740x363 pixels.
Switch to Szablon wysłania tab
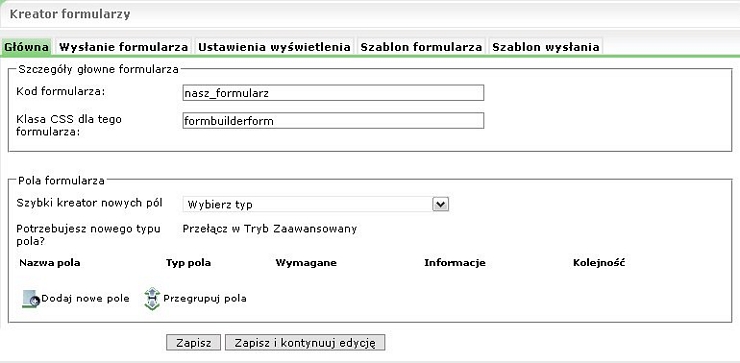pyautogui.click(x=546, y=47)
